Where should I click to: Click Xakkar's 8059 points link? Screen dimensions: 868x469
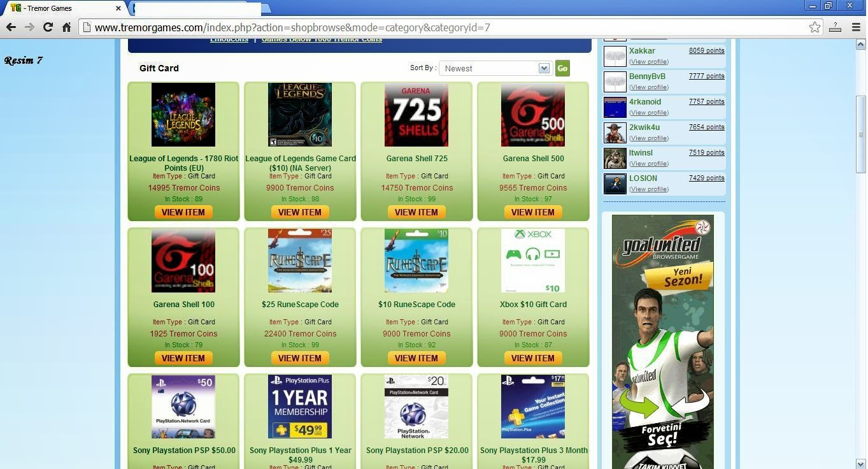(x=706, y=50)
